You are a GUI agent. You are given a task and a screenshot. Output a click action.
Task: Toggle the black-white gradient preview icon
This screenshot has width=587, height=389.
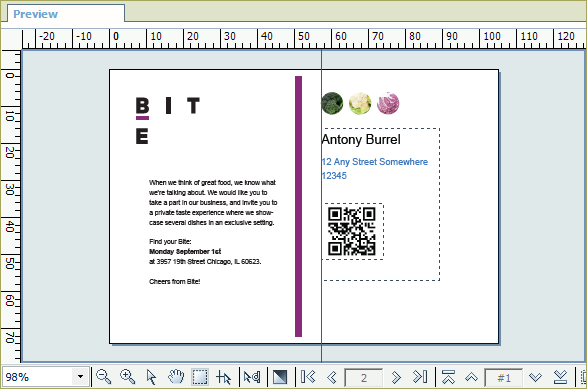point(280,377)
